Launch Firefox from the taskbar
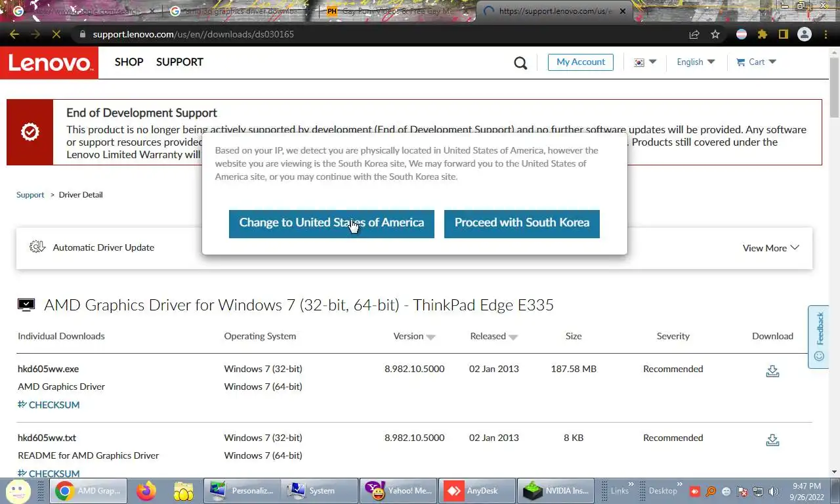840x504 pixels. [x=146, y=490]
